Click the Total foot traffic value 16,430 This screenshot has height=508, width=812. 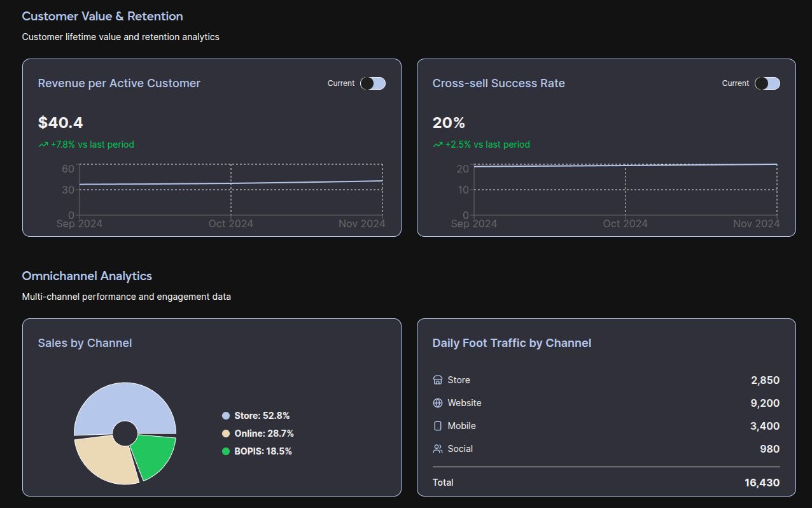[x=762, y=483]
